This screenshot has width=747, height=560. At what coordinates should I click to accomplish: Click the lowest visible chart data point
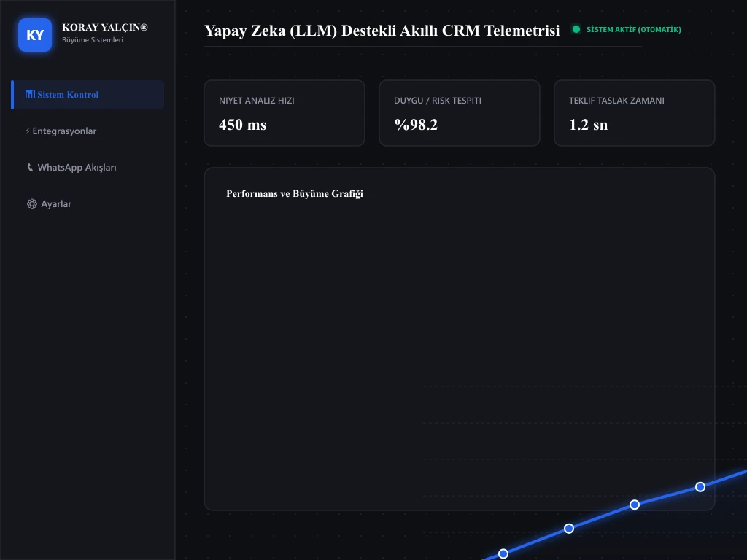(x=503, y=553)
